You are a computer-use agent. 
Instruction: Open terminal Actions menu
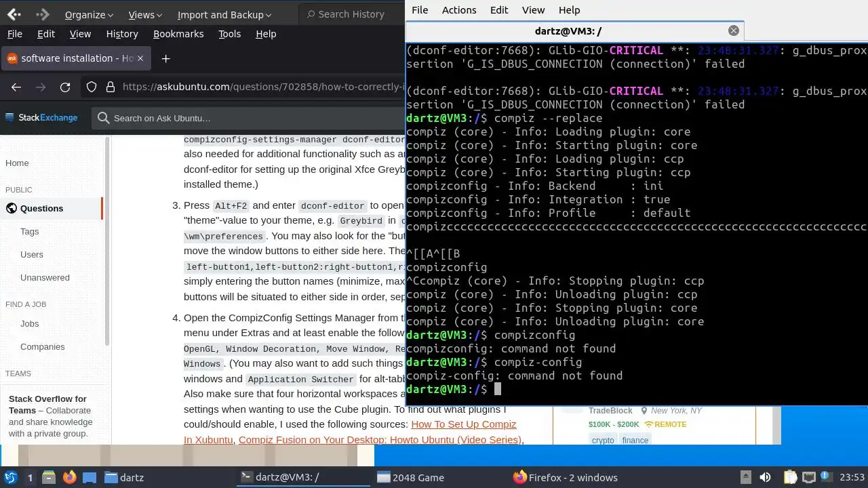click(459, 10)
